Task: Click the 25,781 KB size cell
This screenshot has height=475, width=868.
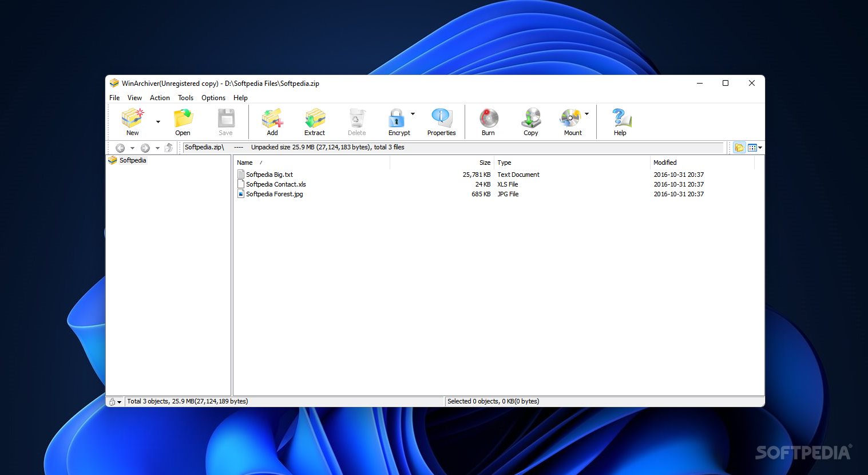Action: click(477, 175)
